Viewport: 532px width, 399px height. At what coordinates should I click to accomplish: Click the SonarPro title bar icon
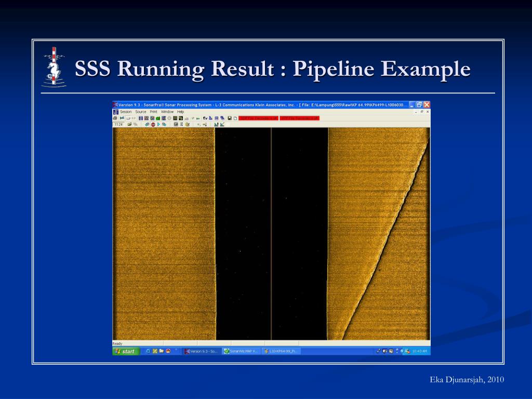115,105
